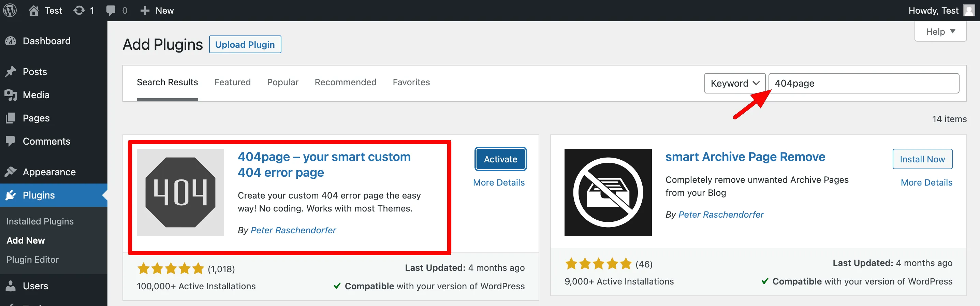
Task: Click the 404page star rating
Action: click(x=171, y=269)
